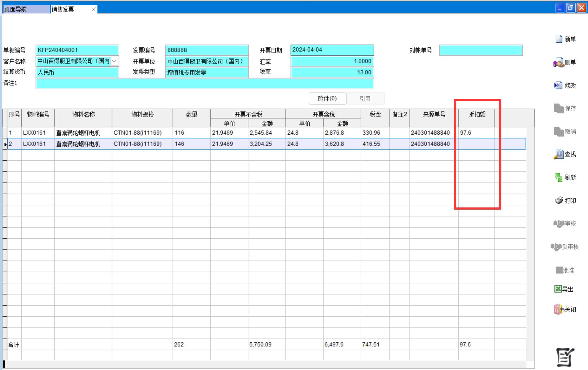Click the 刷新 refresh icon

[x=559, y=177]
